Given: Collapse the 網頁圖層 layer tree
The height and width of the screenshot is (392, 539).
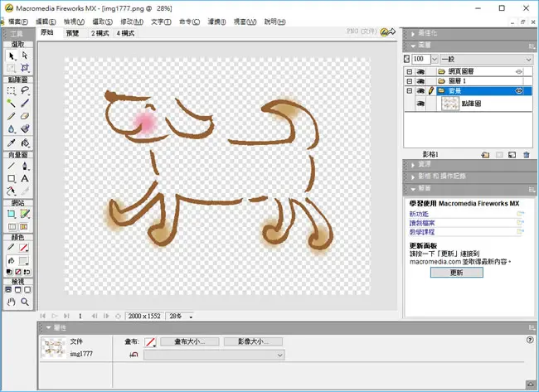Looking at the screenshot, I should pyautogui.click(x=409, y=72).
